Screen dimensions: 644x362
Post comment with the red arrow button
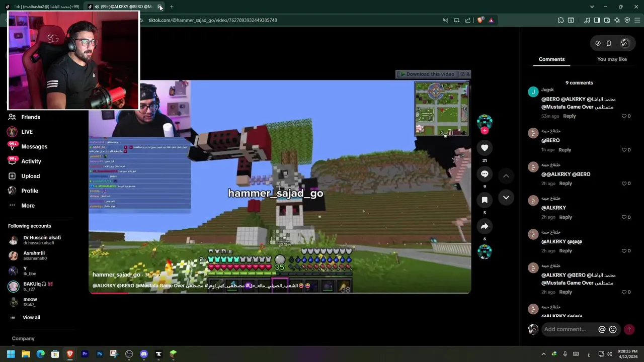coord(629,329)
